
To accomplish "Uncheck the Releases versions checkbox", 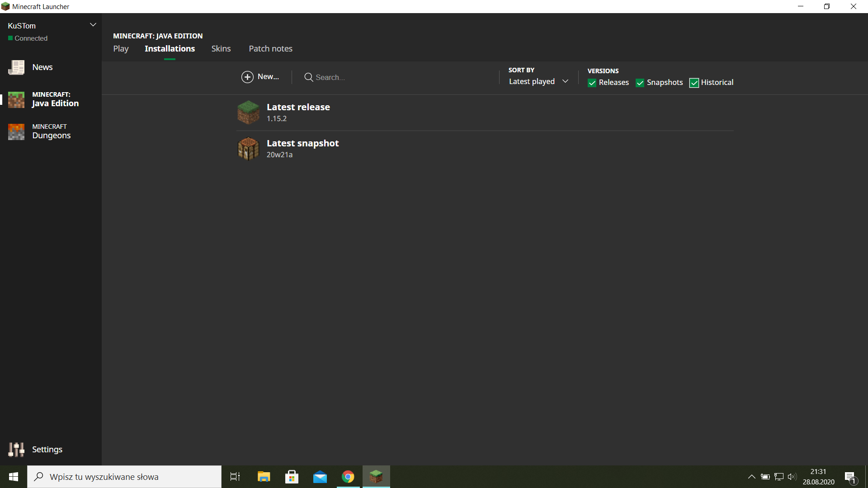I will point(592,83).
